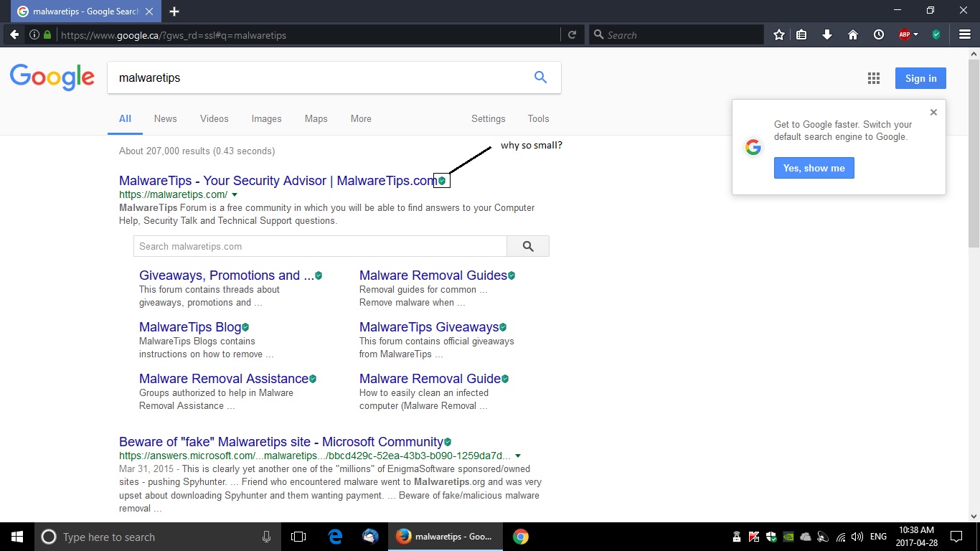This screenshot has height=551, width=980.
Task: Dismiss the default search engine popup
Action: pos(933,112)
